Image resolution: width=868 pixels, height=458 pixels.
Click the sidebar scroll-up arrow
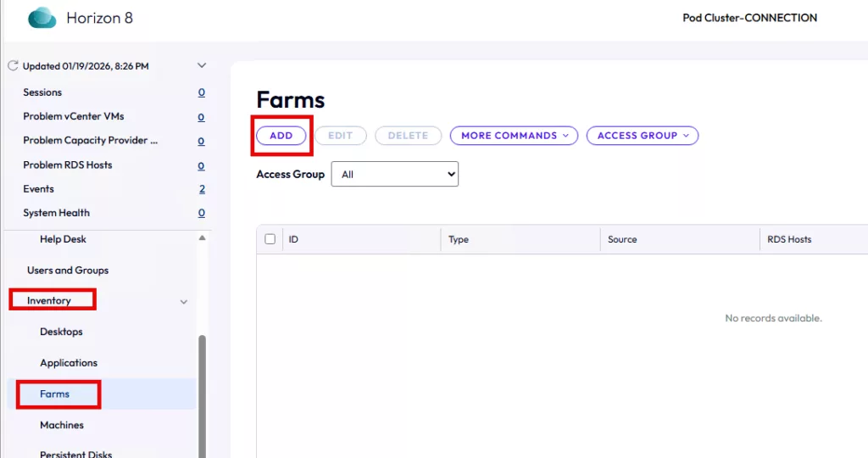[x=202, y=238]
